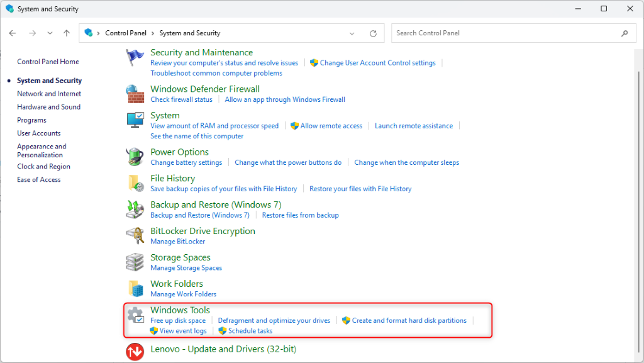Screen dimensions: 644x363
Task: Open Power Options heading
Action: click(x=179, y=152)
